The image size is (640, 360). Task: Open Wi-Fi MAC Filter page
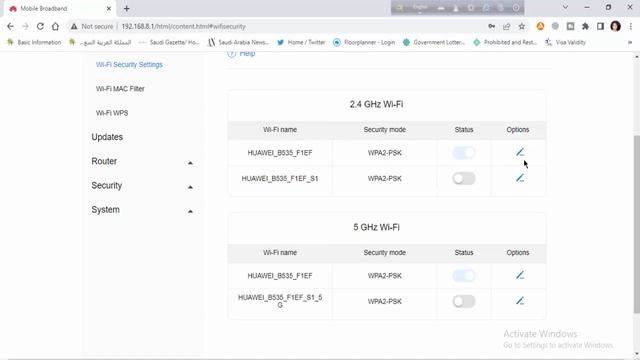[x=120, y=89]
